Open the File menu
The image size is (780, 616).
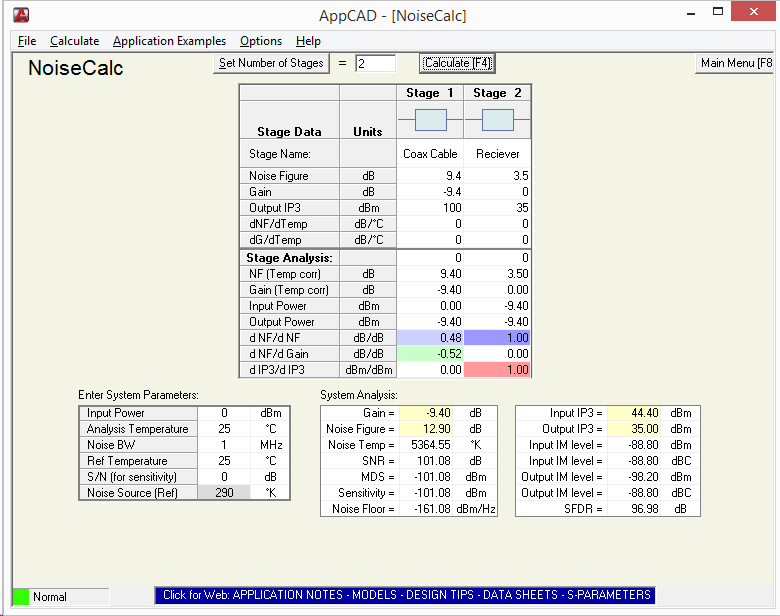pyautogui.click(x=27, y=41)
